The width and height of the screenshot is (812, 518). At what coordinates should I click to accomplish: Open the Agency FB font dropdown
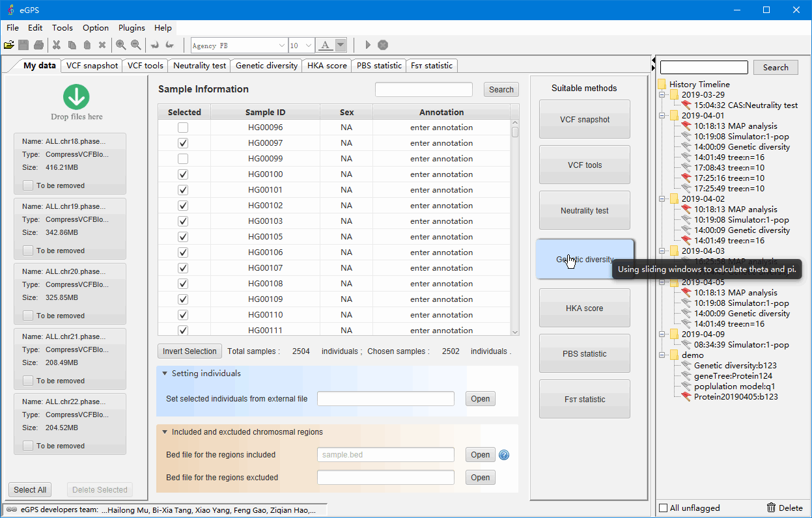click(281, 46)
